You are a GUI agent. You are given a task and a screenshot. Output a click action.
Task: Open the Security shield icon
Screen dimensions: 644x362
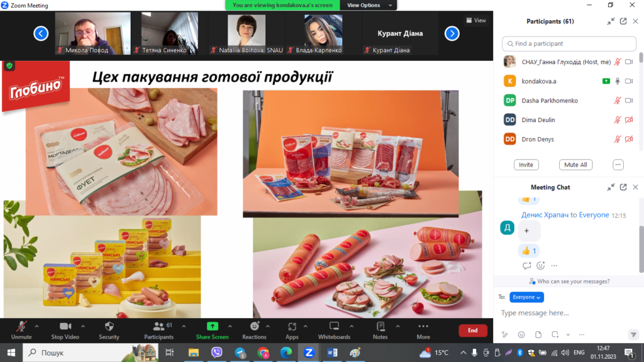(x=109, y=327)
